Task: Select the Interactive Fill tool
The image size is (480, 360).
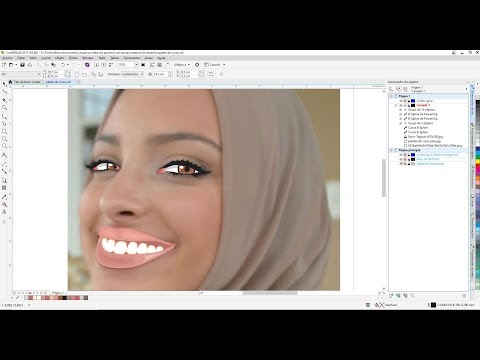Action: (x=4, y=205)
